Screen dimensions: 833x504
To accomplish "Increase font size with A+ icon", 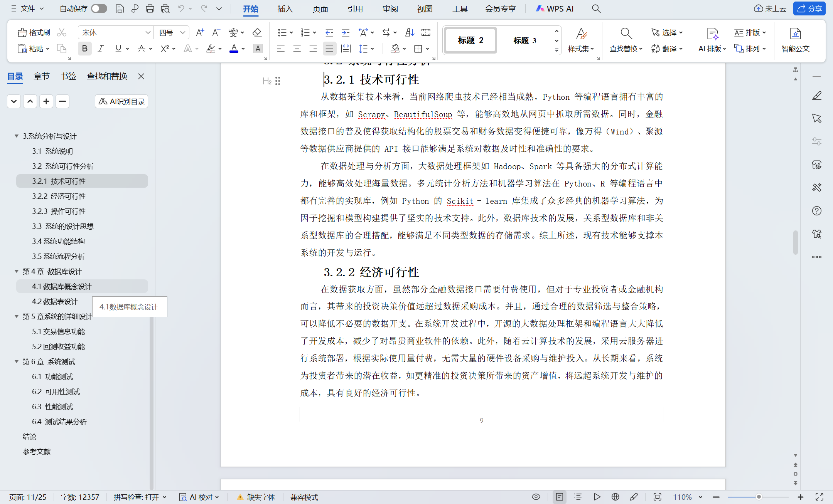I will [200, 32].
